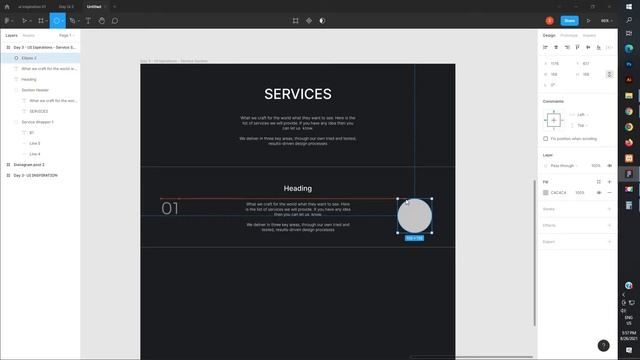Screen dimensions: 640x360
Task: Toggle layer visibility eye icon
Action: coord(609,166)
